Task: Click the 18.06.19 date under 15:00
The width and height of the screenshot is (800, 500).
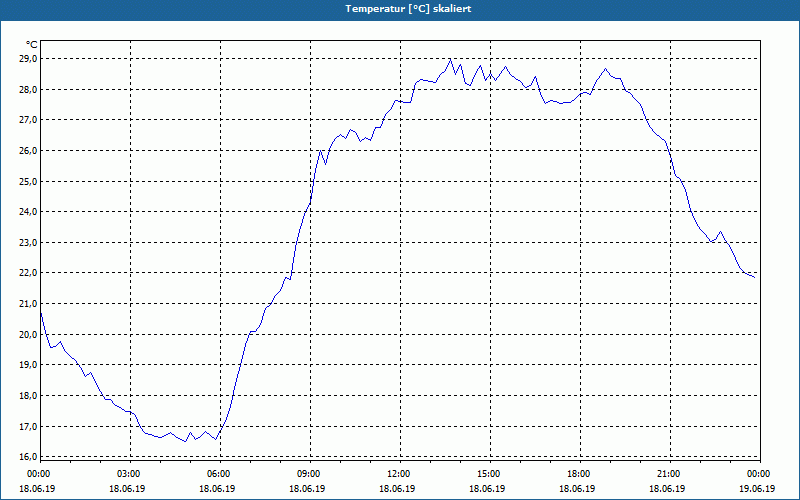Action: point(487,488)
